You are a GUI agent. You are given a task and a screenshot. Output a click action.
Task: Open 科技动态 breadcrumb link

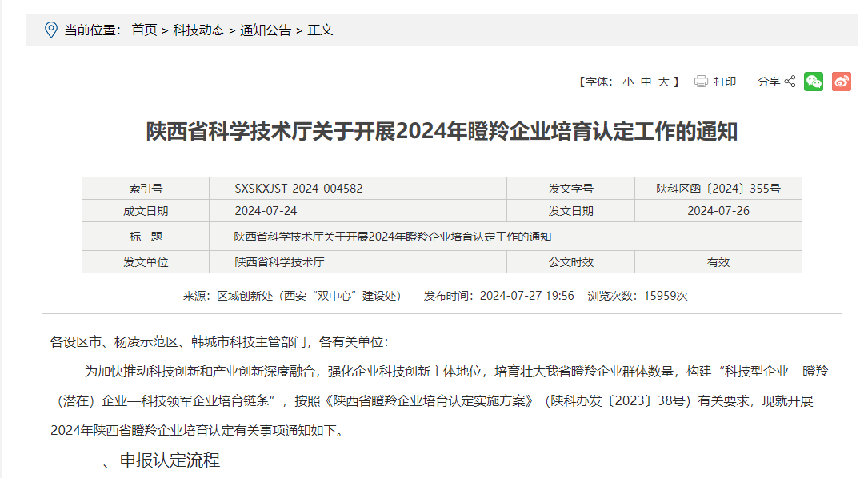coord(198,30)
